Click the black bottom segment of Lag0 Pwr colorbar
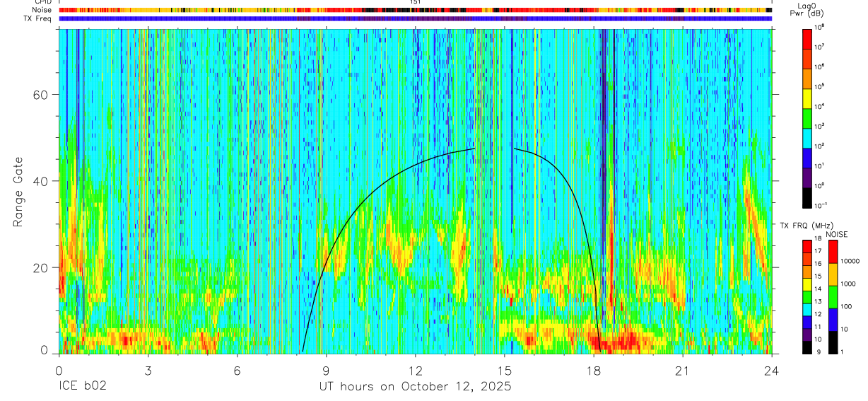868x401 pixels. pos(807,197)
